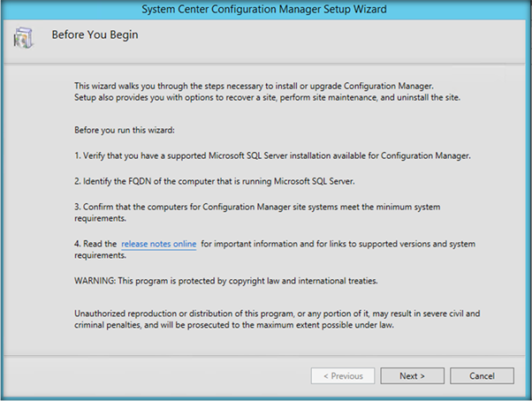Viewport: 532px width, 401px height.
Task: Open the release notes online link
Action: pyautogui.click(x=159, y=244)
